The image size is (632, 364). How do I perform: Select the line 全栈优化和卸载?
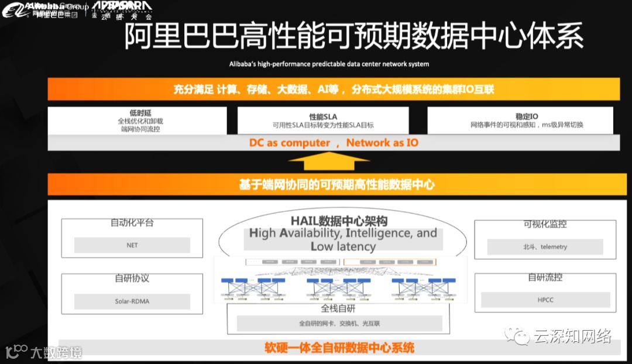point(140,121)
